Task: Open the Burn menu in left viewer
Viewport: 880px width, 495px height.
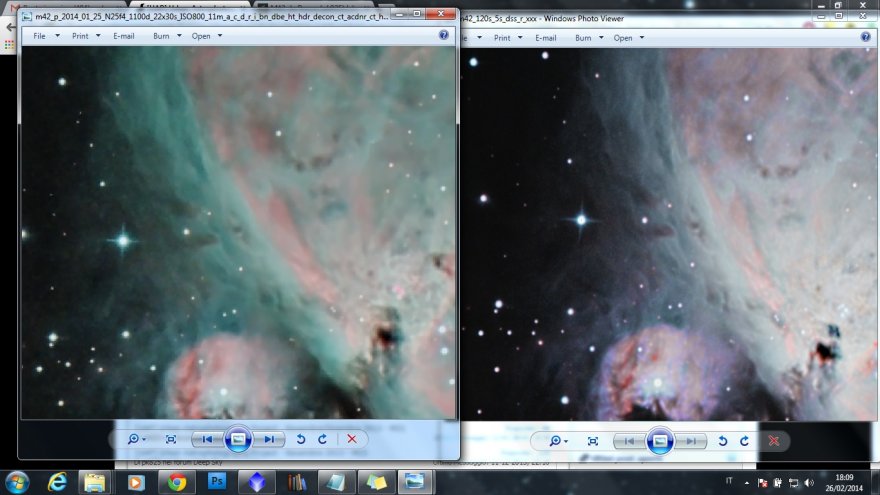Action: [x=161, y=36]
